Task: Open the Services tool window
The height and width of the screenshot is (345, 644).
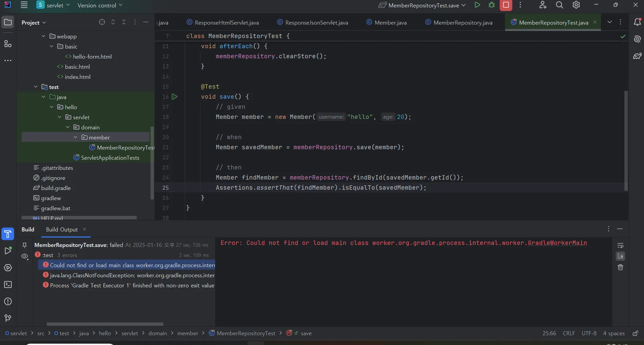Action: point(8,268)
